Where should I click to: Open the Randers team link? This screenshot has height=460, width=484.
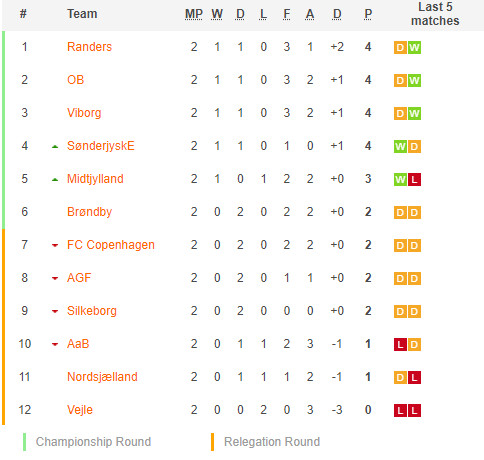tap(89, 47)
